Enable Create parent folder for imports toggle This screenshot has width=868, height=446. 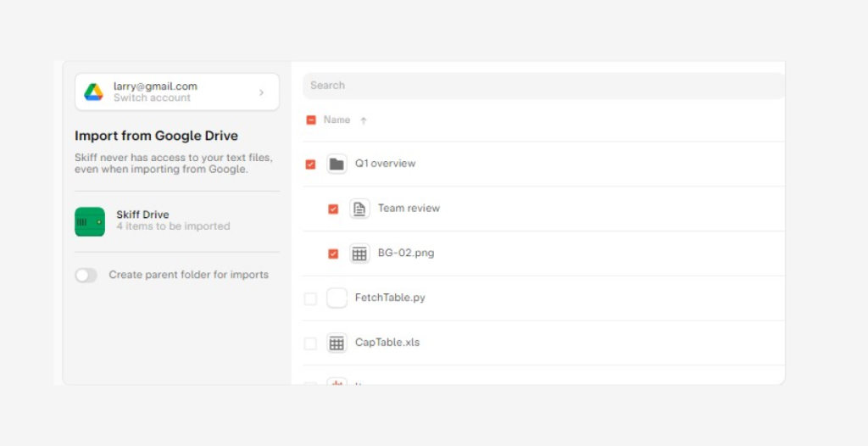pos(86,276)
